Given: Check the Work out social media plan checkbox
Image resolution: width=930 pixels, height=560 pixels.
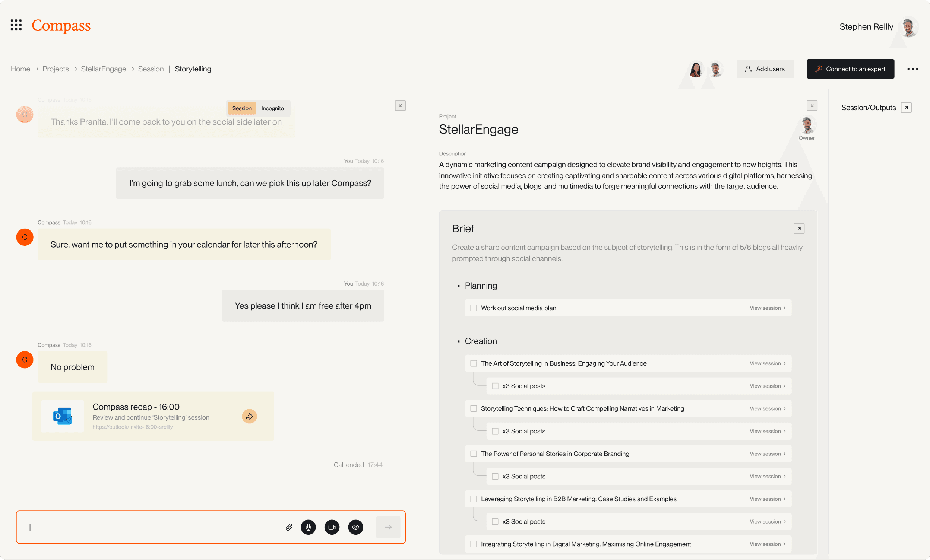Looking at the screenshot, I should tap(474, 308).
